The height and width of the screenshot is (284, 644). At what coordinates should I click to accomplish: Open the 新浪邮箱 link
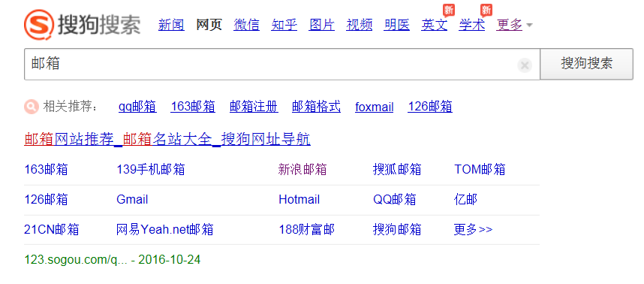pos(302,169)
